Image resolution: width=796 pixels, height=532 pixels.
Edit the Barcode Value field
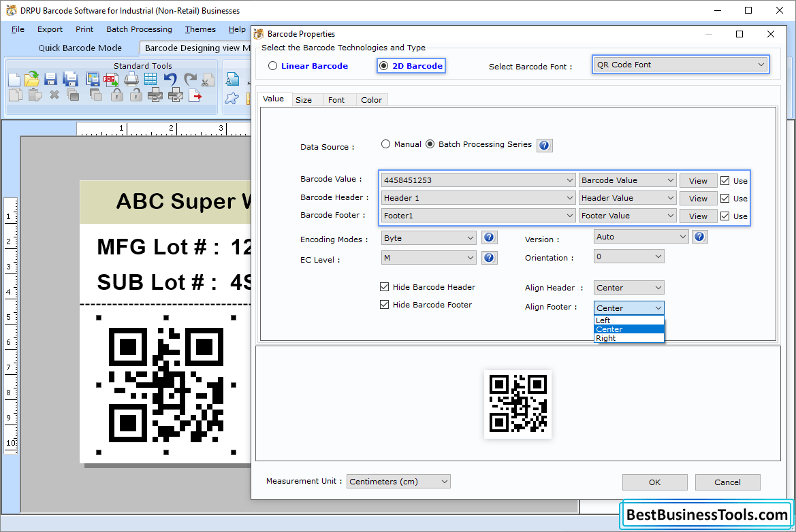click(x=477, y=180)
